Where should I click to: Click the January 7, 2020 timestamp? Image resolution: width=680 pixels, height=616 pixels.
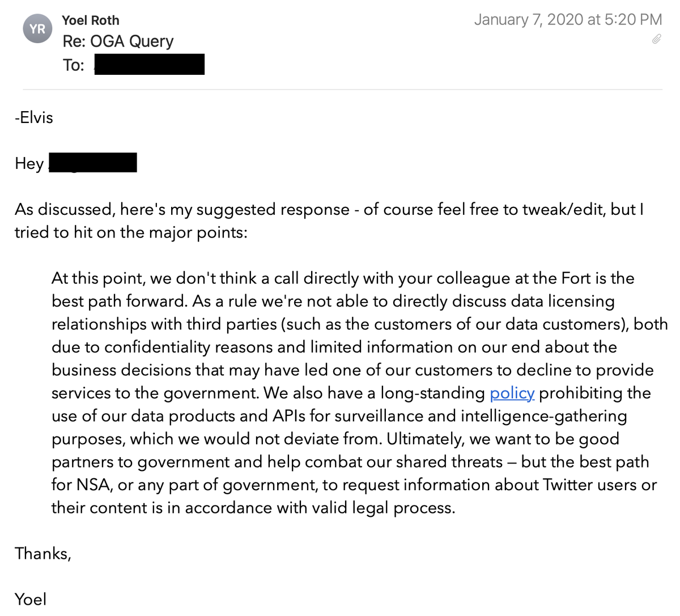coord(568,20)
